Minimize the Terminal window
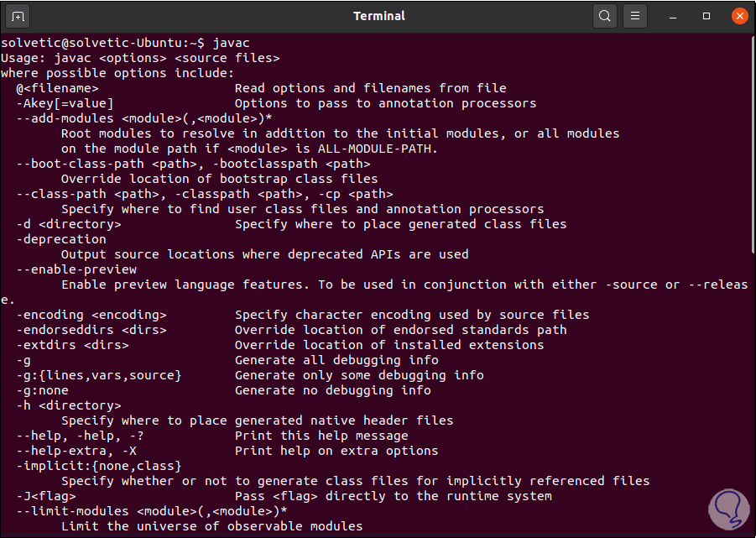 click(675, 16)
